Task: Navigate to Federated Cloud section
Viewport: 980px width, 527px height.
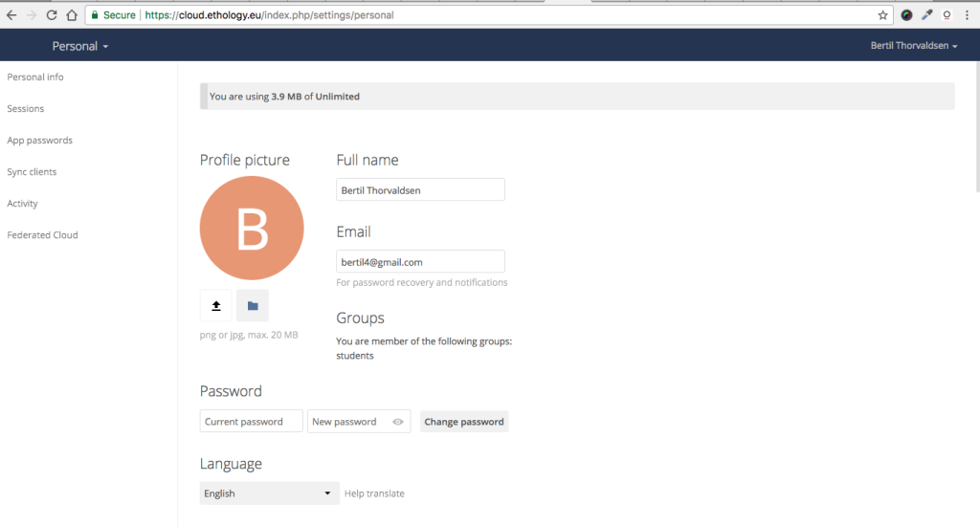Action: 42,234
